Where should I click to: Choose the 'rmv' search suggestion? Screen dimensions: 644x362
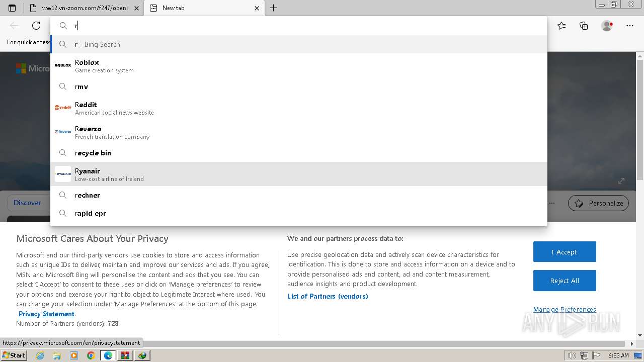(x=299, y=86)
